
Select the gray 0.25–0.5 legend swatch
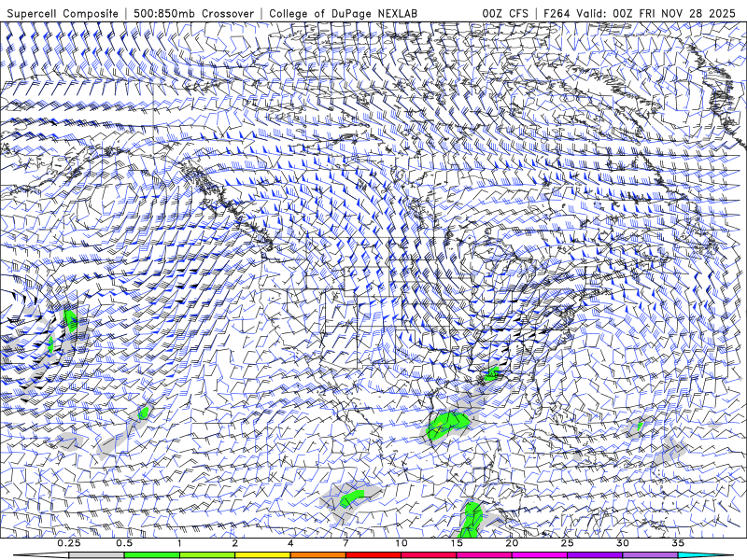(x=97, y=555)
